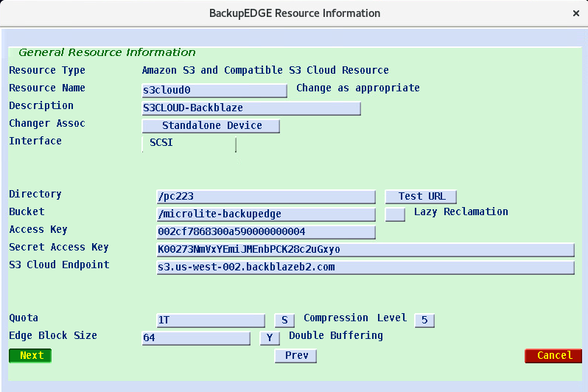Click the 'Amazon S3 and Compatible S3 Cloud Resource' text
Image resolution: width=588 pixels, height=392 pixels.
point(265,70)
